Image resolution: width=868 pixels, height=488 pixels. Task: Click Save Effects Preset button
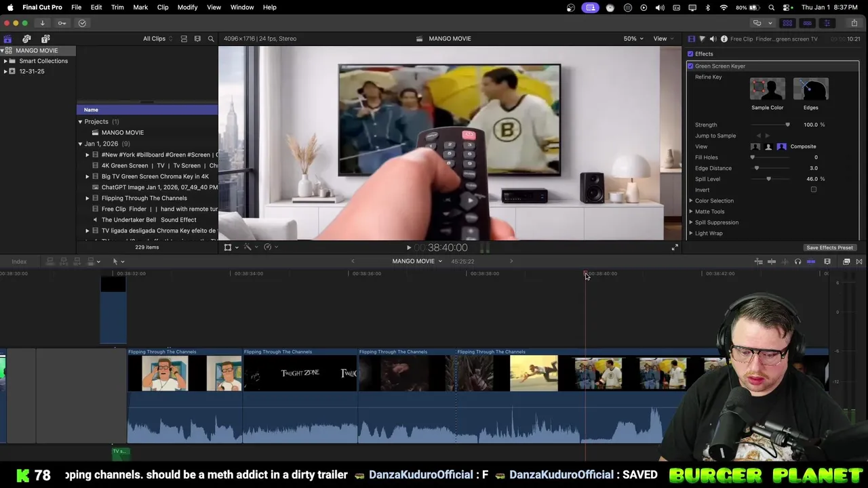pyautogui.click(x=829, y=248)
